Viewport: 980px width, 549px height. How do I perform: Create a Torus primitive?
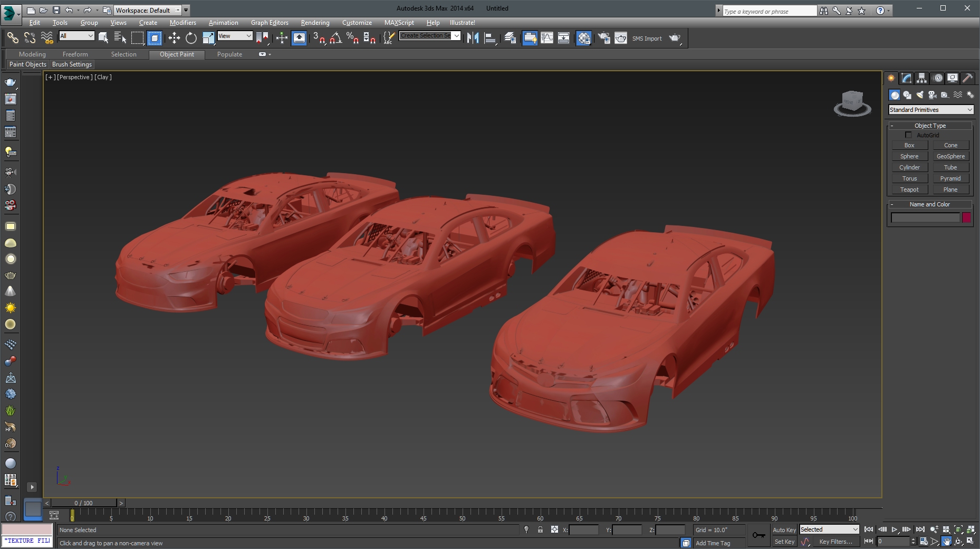909,178
